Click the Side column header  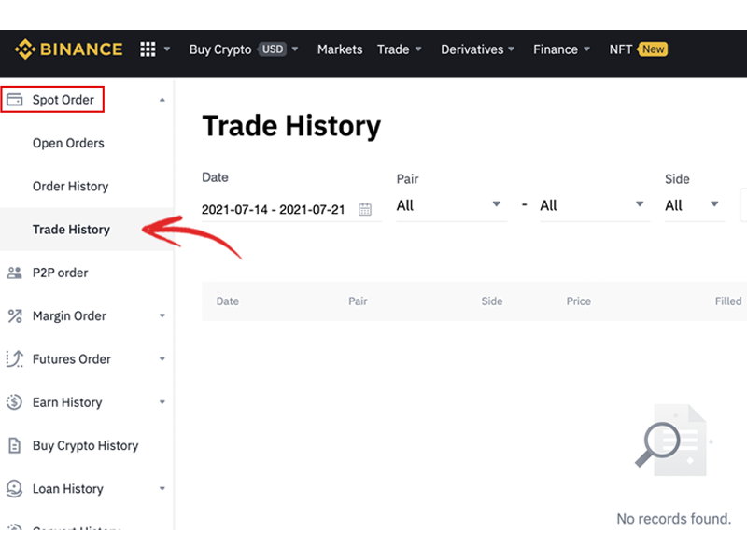492,301
